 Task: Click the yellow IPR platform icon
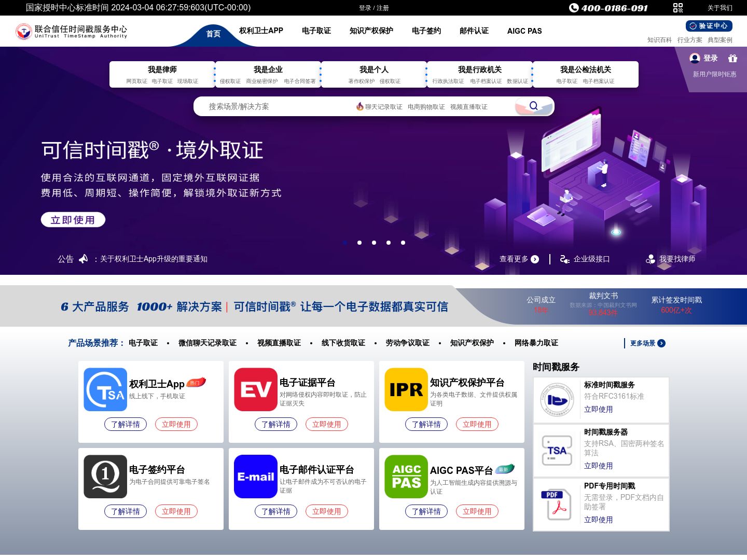click(x=406, y=389)
